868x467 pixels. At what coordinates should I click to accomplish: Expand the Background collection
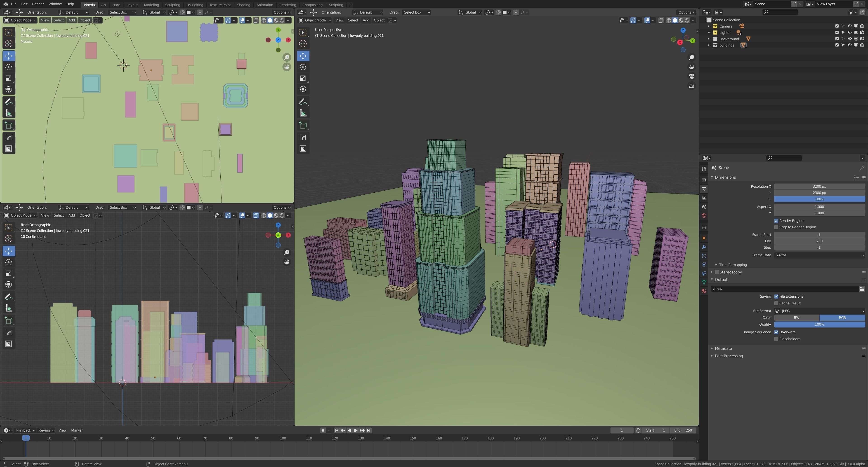pyautogui.click(x=709, y=39)
